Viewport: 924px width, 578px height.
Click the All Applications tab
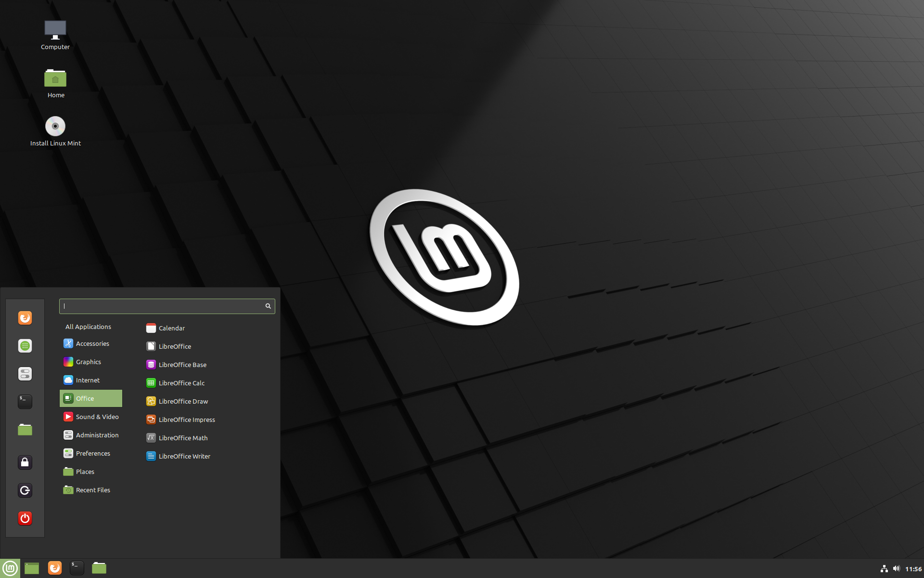[x=88, y=326]
